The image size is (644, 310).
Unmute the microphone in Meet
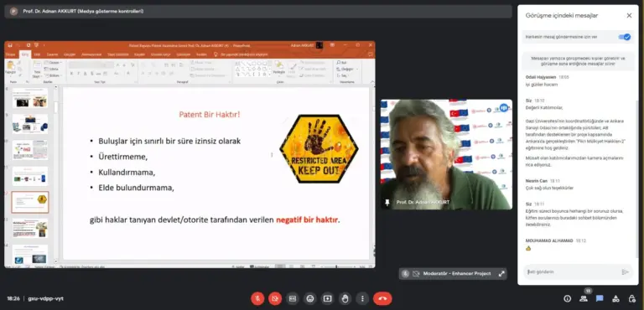tap(257, 298)
